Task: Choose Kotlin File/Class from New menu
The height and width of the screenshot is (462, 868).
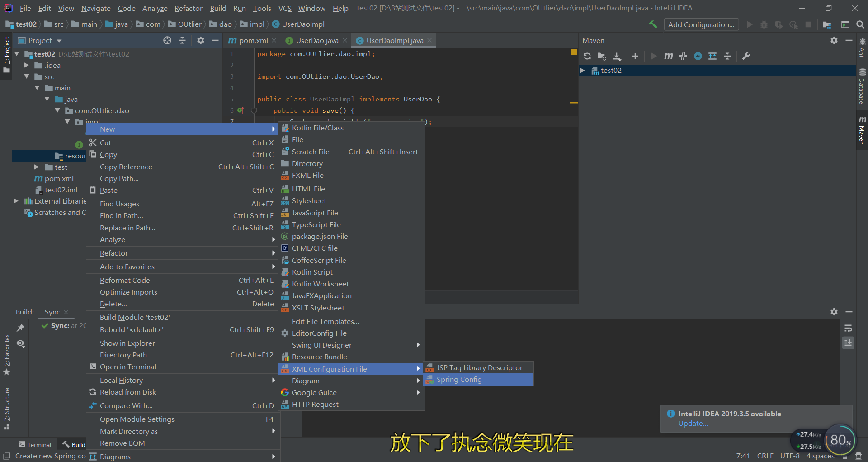Action: point(352,128)
